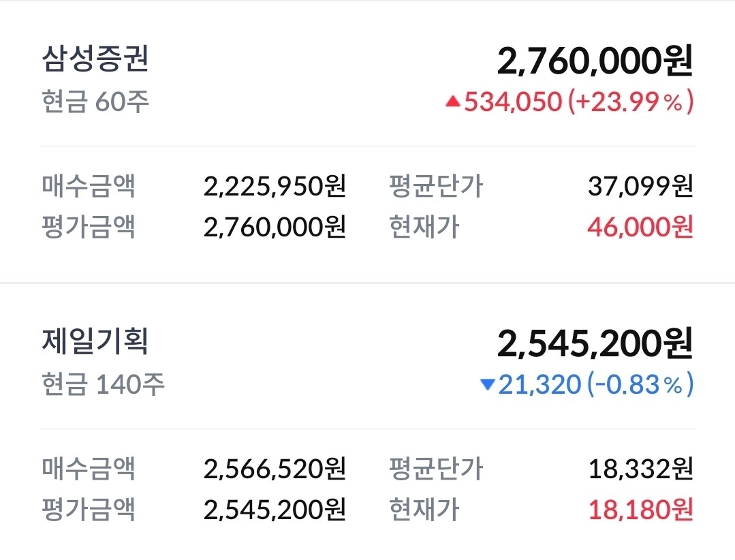The height and width of the screenshot is (560, 735).
Task: Click 제일기획 purchase amount 2,566,520원
Action: click(275, 468)
